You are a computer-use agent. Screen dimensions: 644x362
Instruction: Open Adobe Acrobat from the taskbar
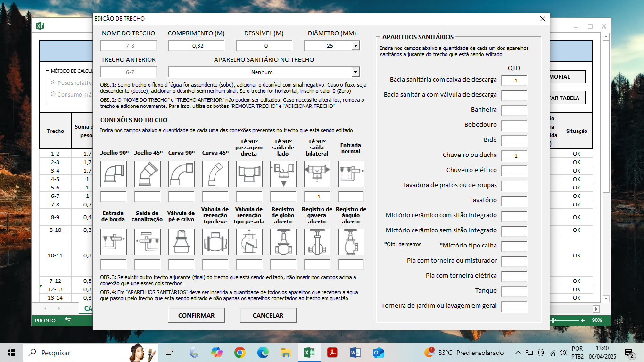pyautogui.click(x=332, y=353)
